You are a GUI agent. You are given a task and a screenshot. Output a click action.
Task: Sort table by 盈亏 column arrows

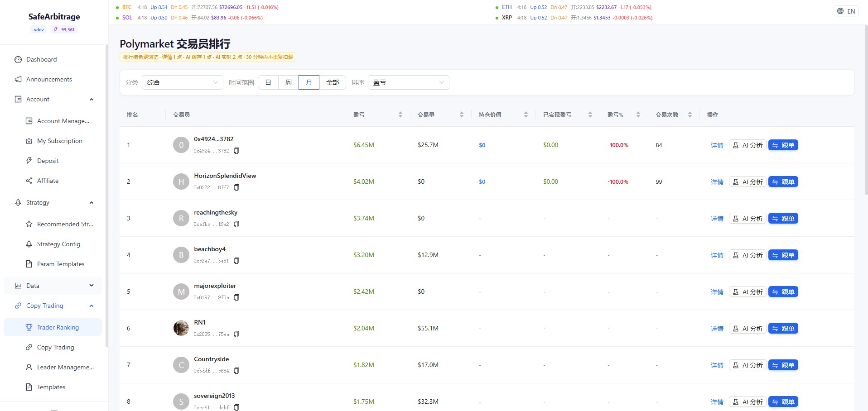coord(400,115)
